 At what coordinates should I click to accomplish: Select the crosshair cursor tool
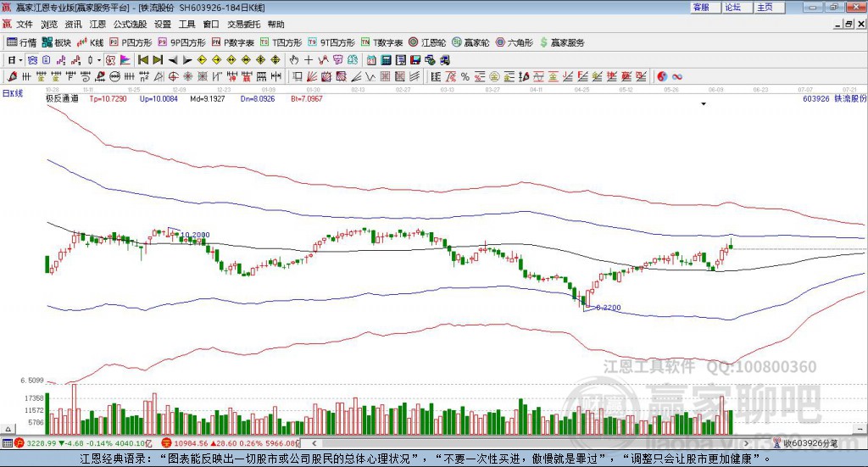pos(309,60)
